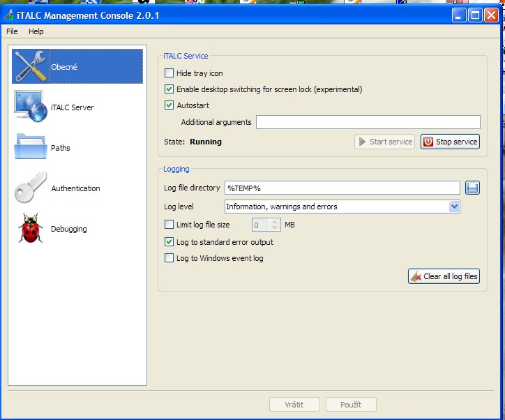Focus the Additional arguments input field
Screen dimensions: 505x420
(368, 122)
